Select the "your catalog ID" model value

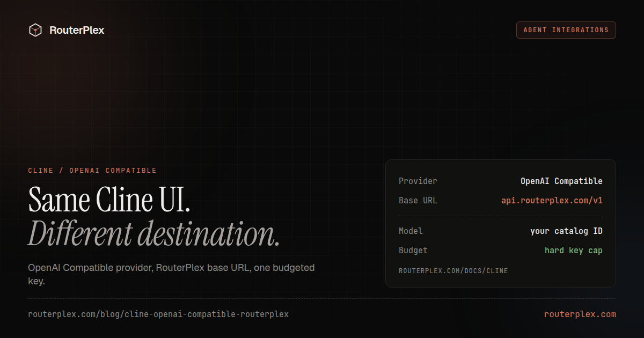566,231
